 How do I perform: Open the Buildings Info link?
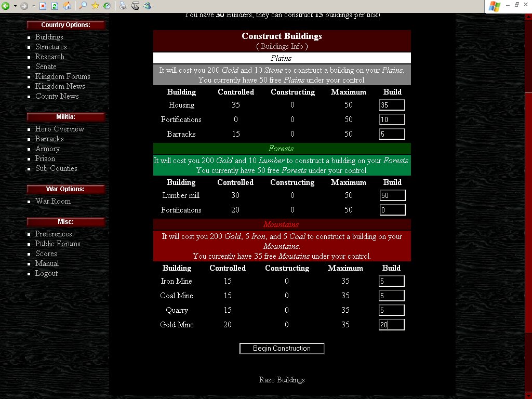tap(282, 46)
